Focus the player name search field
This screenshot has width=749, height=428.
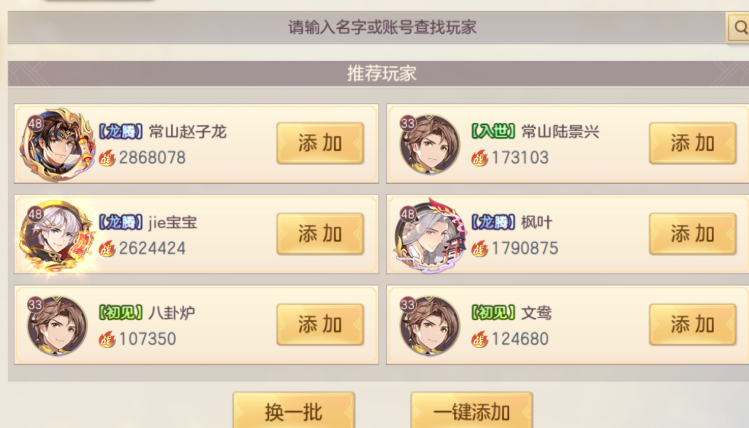coord(367,28)
